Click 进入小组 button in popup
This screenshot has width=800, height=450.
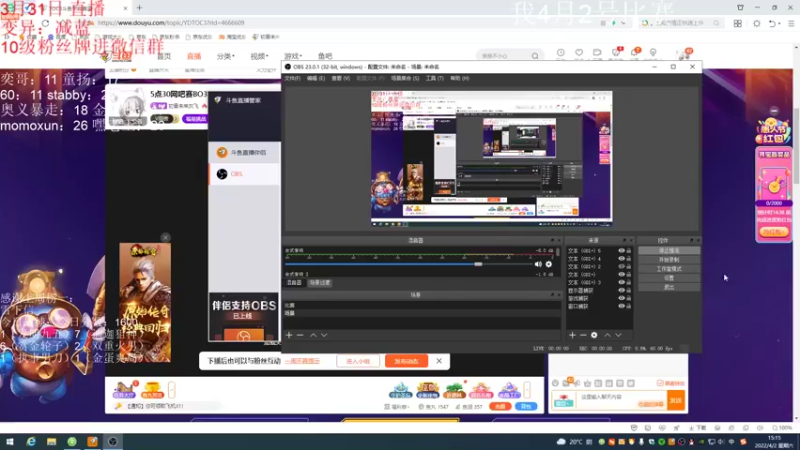[358, 361]
